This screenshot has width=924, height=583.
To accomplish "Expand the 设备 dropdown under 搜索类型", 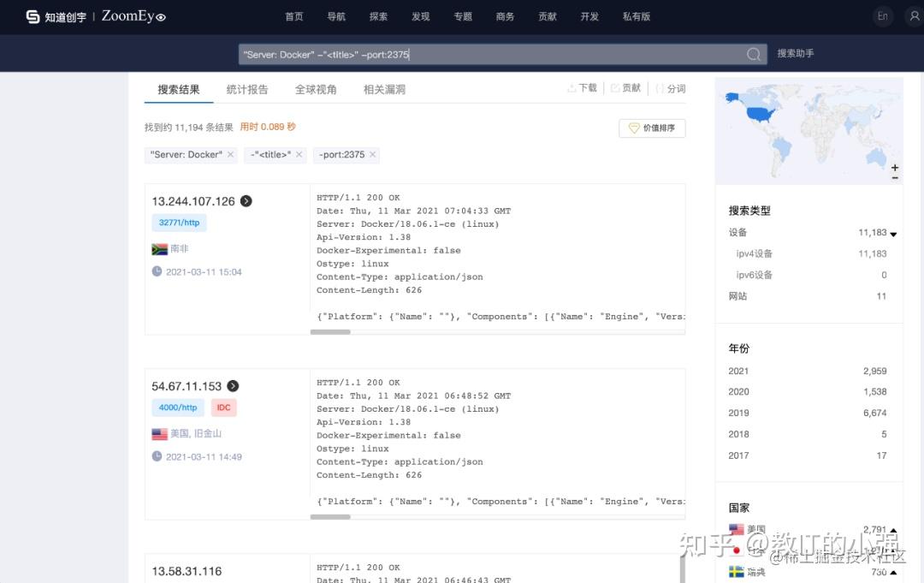I will pyautogui.click(x=893, y=233).
